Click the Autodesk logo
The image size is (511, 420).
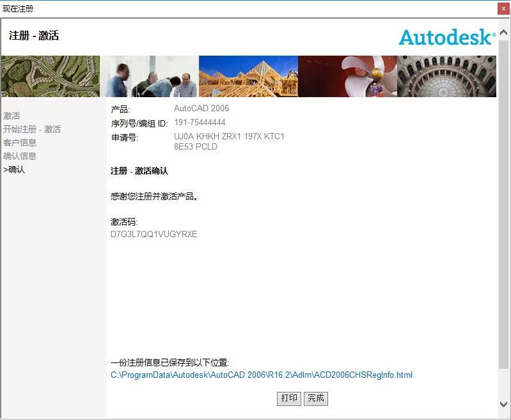point(448,37)
